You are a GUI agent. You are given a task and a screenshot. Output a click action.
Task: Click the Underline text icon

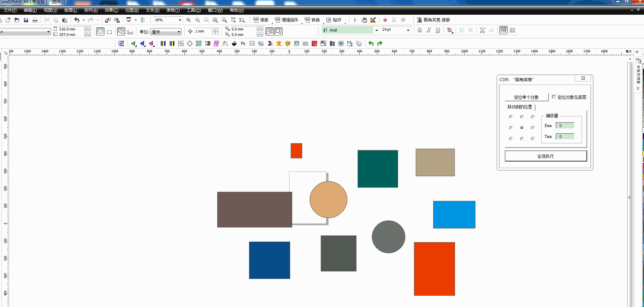pyautogui.click(x=438, y=30)
